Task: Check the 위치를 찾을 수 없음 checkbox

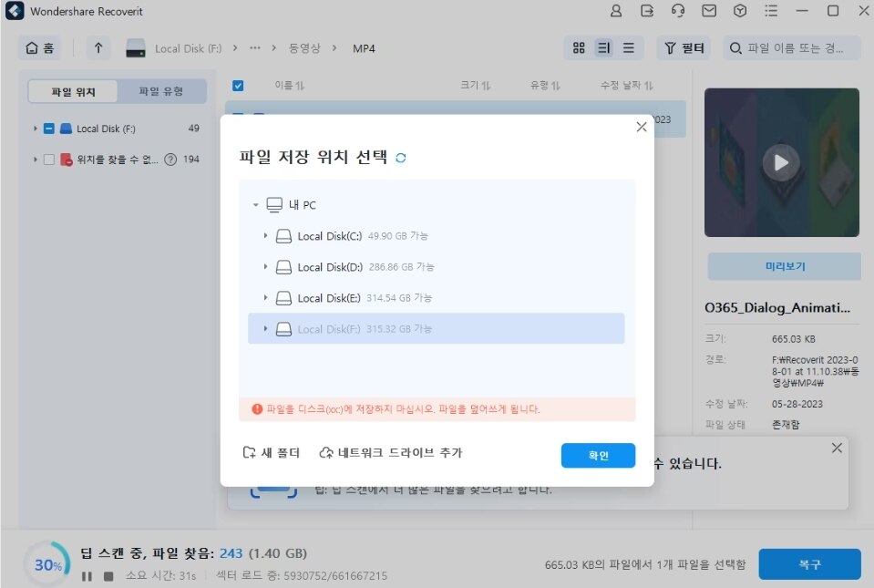Action: (49, 160)
